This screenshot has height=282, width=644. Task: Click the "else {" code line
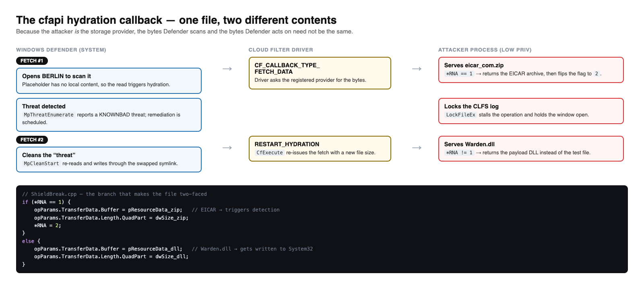pos(31,241)
